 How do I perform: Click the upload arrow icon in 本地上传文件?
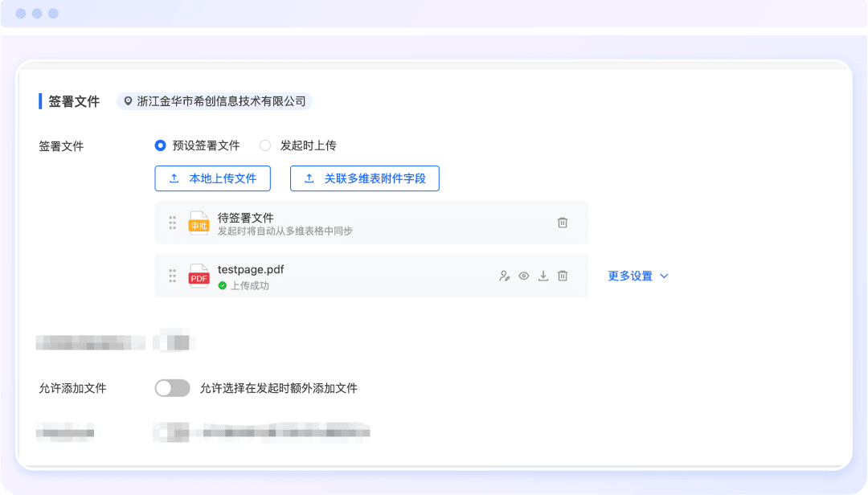pyautogui.click(x=174, y=178)
